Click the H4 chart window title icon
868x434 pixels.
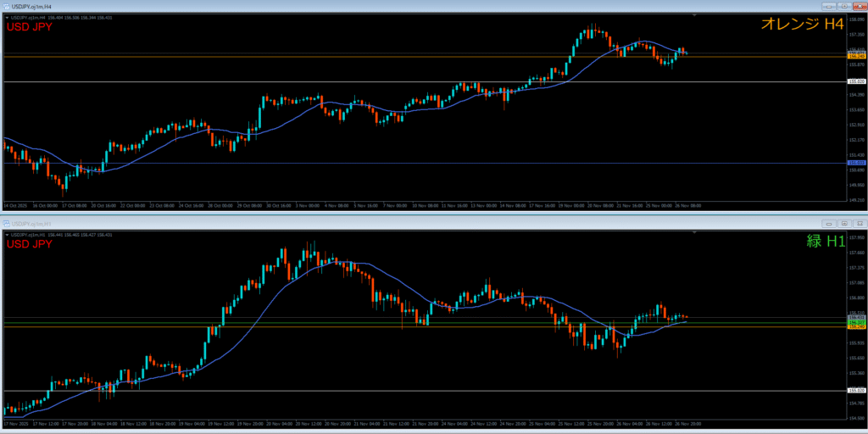click(6, 6)
